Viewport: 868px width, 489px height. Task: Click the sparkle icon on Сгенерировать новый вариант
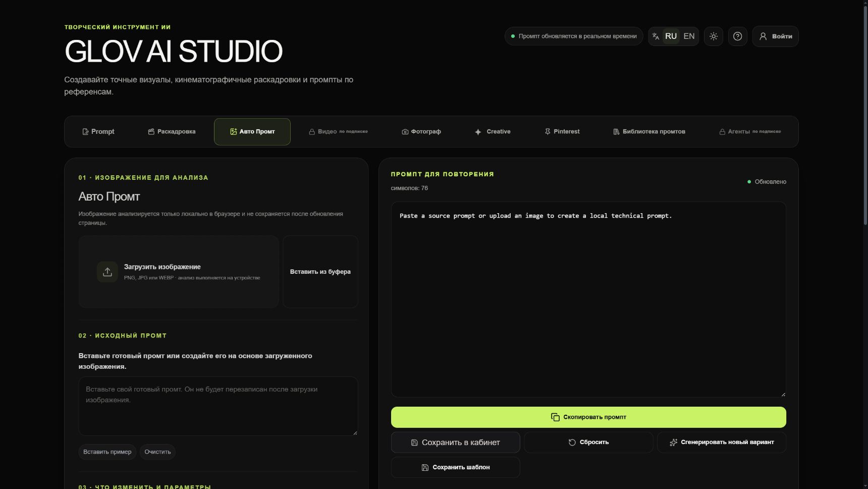point(673,443)
